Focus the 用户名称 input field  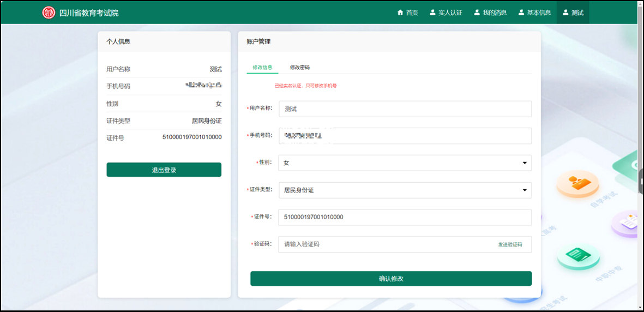[405, 109]
